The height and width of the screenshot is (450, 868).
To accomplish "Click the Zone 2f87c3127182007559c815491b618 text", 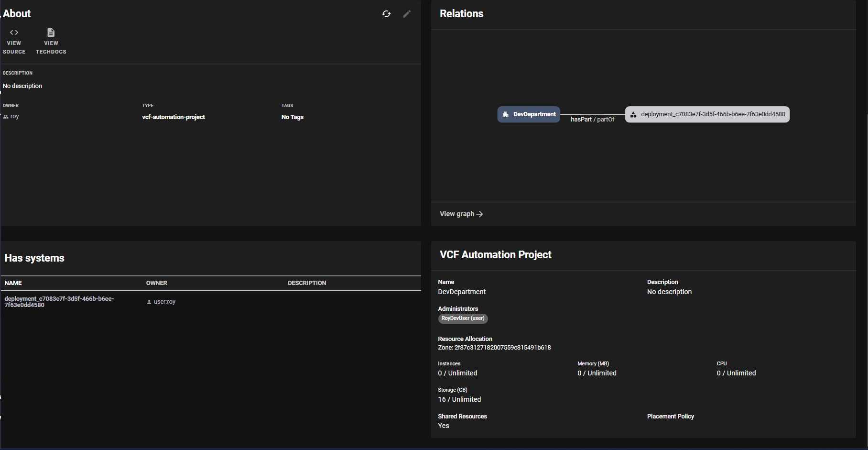I will [x=494, y=348].
